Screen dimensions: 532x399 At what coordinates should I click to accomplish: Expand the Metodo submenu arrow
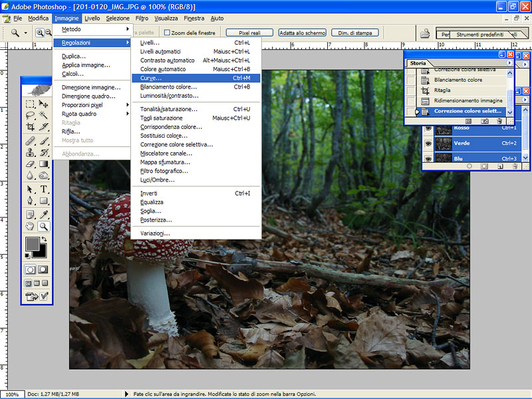[x=128, y=29]
